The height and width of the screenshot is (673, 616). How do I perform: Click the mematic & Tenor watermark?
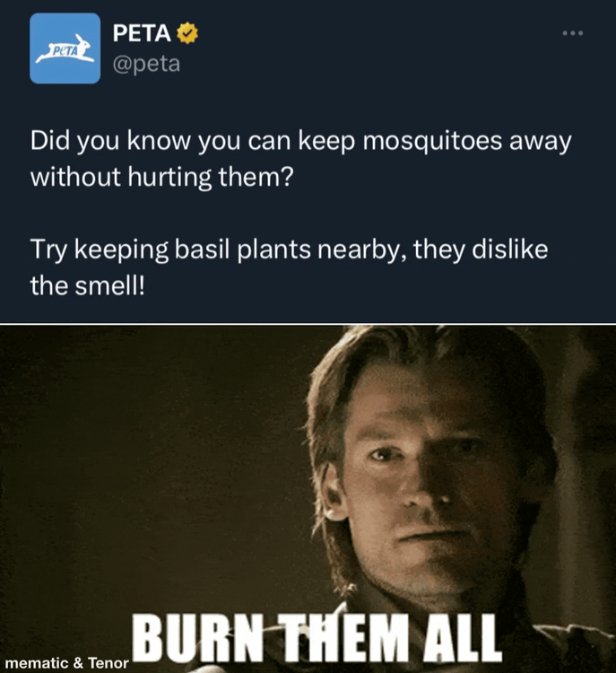pyautogui.click(x=66, y=663)
